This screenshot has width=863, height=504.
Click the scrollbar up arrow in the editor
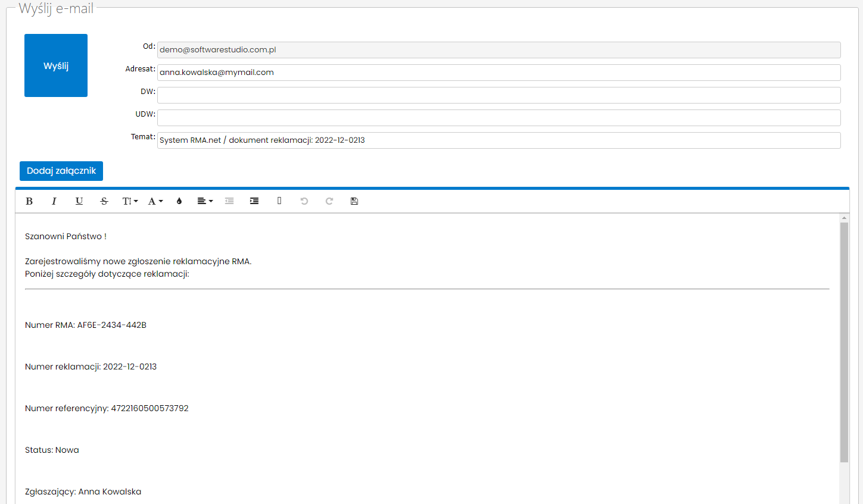[844, 218]
